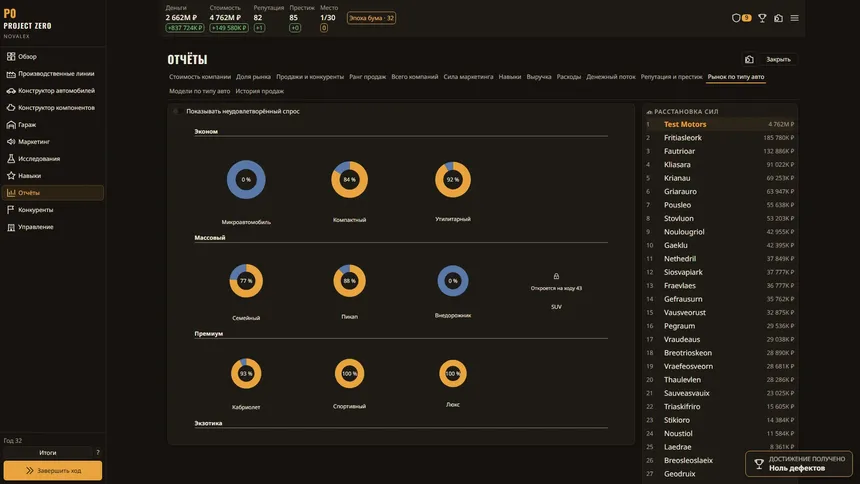The width and height of the screenshot is (860, 484).
Task: Switch to Расходы tab
Action: tap(569, 77)
